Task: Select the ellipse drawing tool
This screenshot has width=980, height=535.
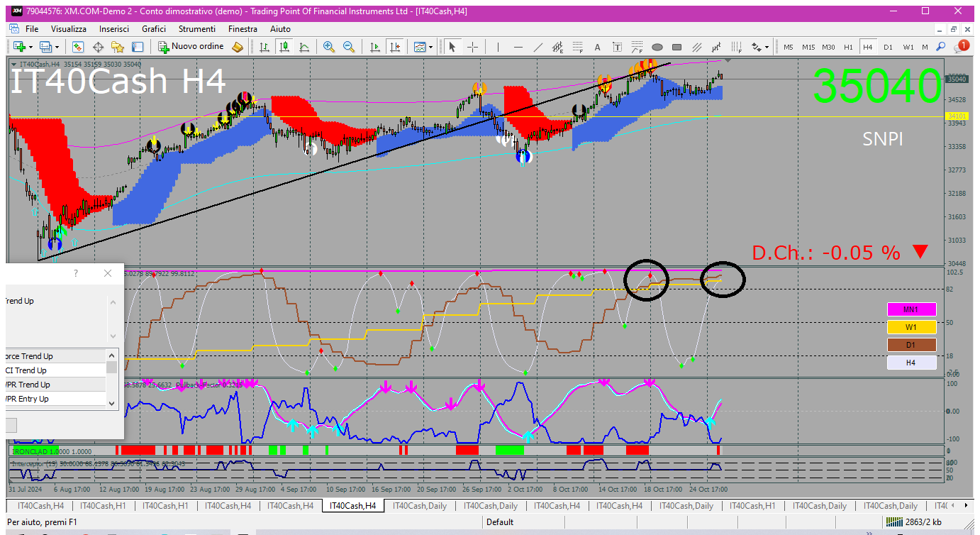Action: click(x=657, y=47)
